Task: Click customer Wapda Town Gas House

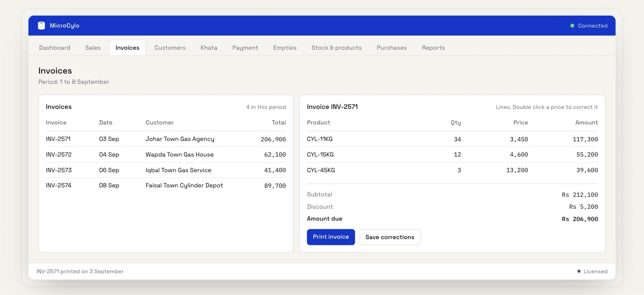Action: coord(179,154)
